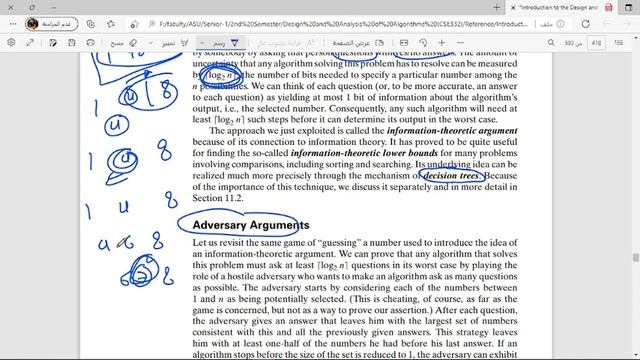This screenshot has width=640, height=360.
Task: Open the PDF search magnifier
Action: click(551, 42)
